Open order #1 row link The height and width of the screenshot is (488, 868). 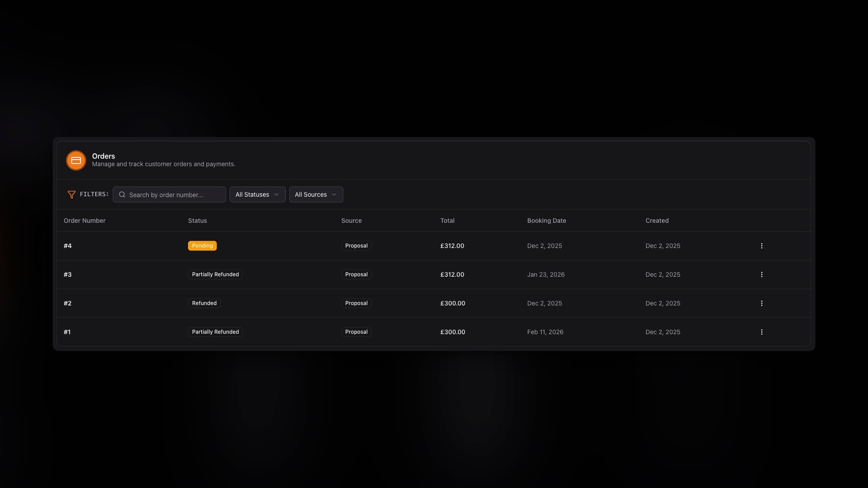coord(67,332)
